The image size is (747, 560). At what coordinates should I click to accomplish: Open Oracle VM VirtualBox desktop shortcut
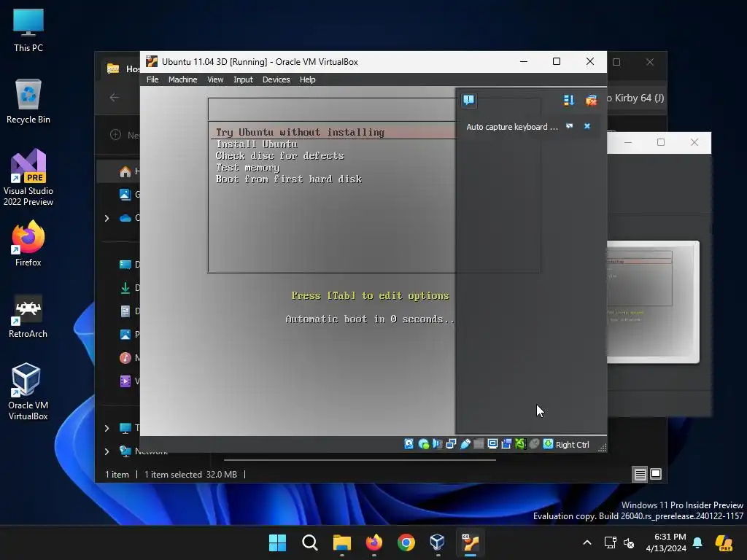pos(28,392)
